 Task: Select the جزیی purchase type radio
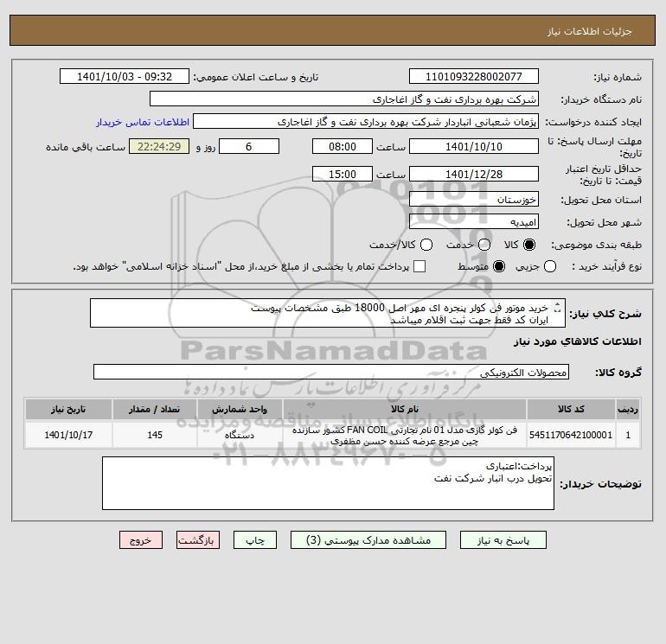point(550,266)
